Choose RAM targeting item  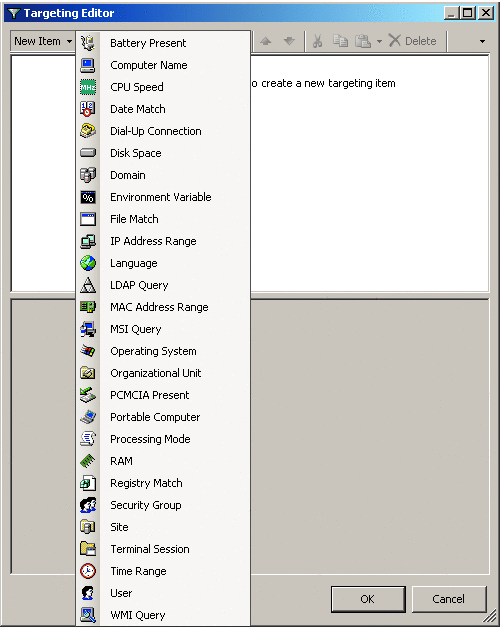point(163,461)
